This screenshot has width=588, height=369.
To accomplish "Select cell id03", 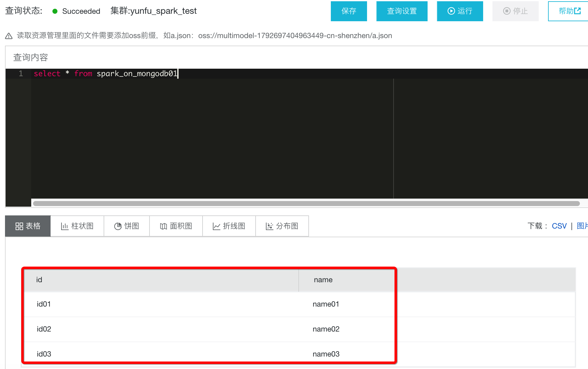I will pyautogui.click(x=44, y=354).
